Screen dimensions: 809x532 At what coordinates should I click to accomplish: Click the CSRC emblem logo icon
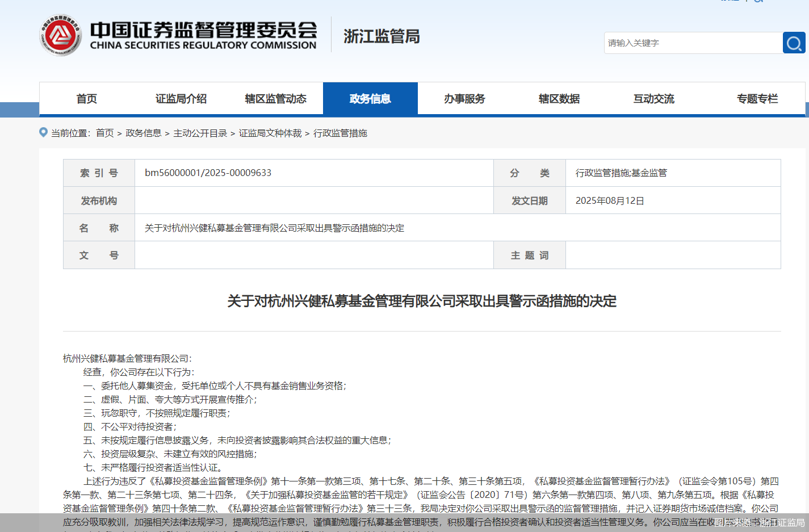(x=61, y=35)
